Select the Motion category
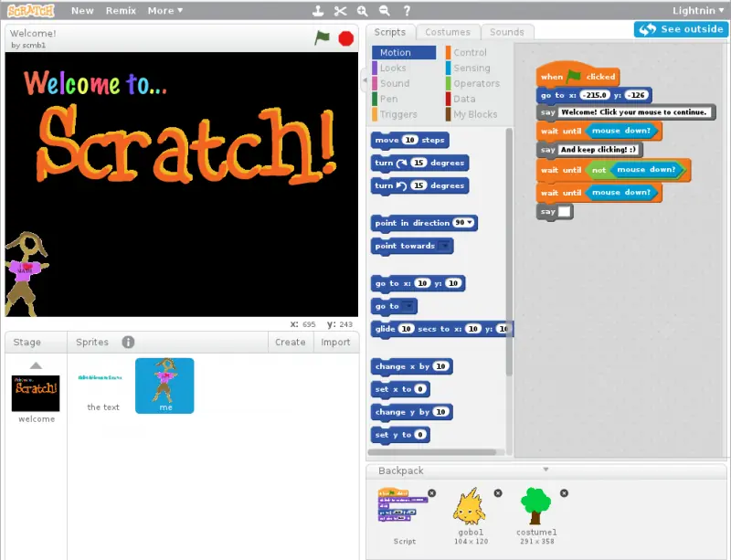This screenshot has width=731, height=560. (404, 53)
